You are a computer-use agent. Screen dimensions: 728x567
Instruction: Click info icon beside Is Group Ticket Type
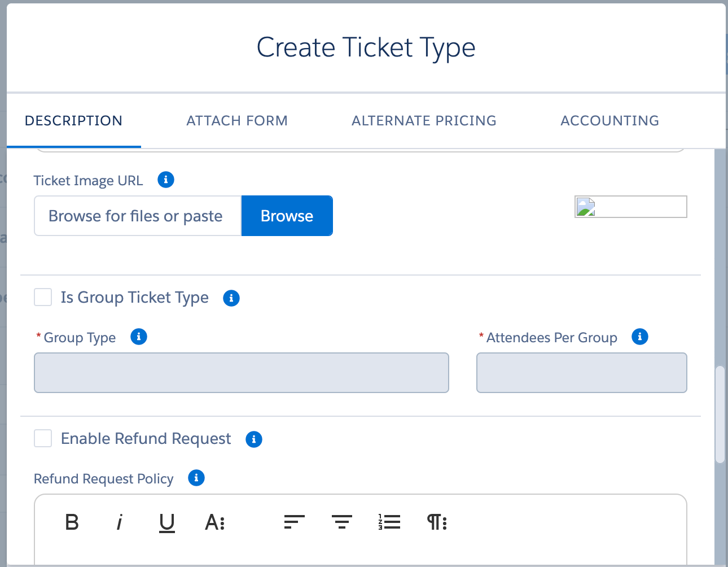tap(231, 298)
